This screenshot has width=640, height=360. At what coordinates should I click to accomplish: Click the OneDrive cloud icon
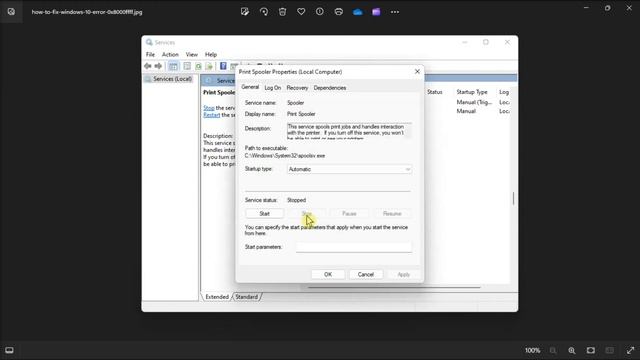pos(358,12)
